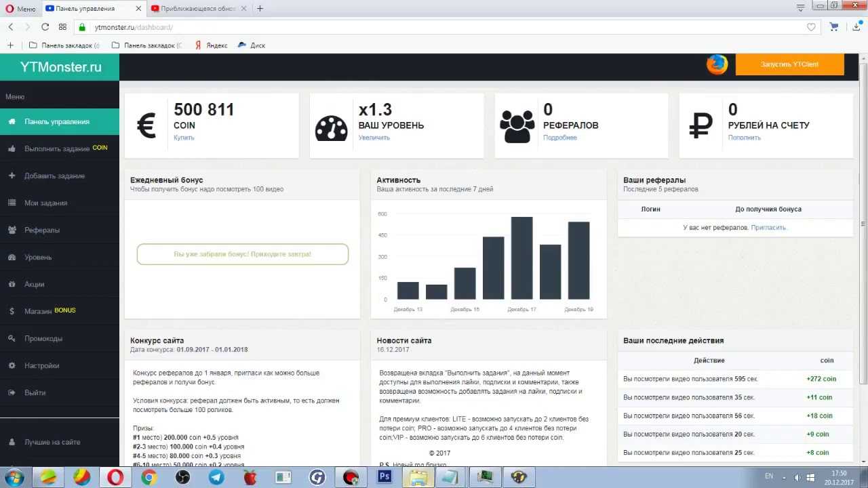
Task: Open the file explorer in taskbar
Action: 418,477
